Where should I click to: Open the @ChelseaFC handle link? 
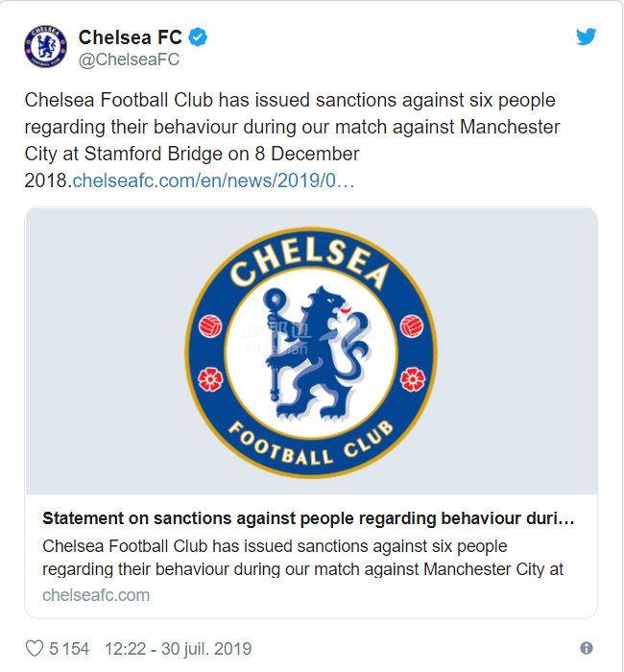129,60
